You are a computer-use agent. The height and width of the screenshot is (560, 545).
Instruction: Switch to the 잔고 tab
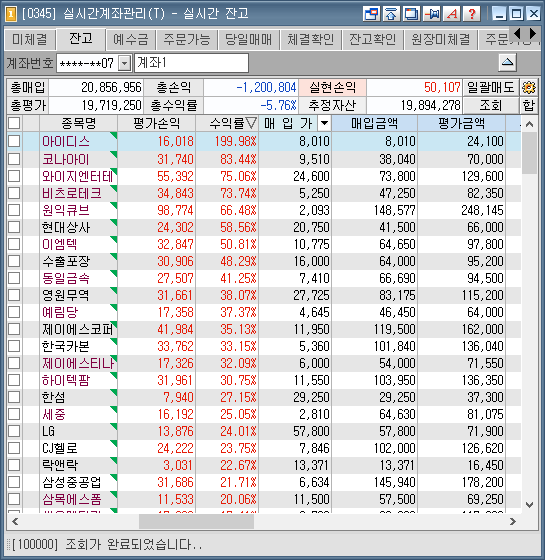[x=81, y=39]
